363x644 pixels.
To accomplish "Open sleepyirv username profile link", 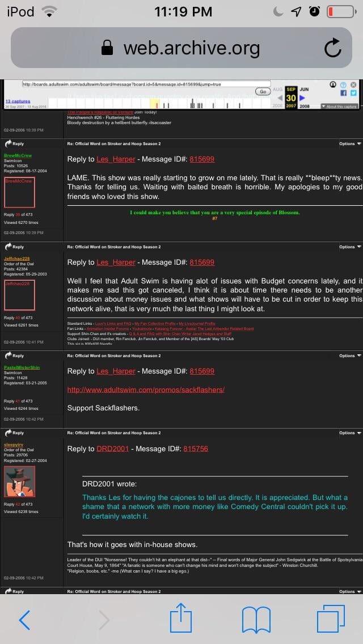I will pos(13,444).
